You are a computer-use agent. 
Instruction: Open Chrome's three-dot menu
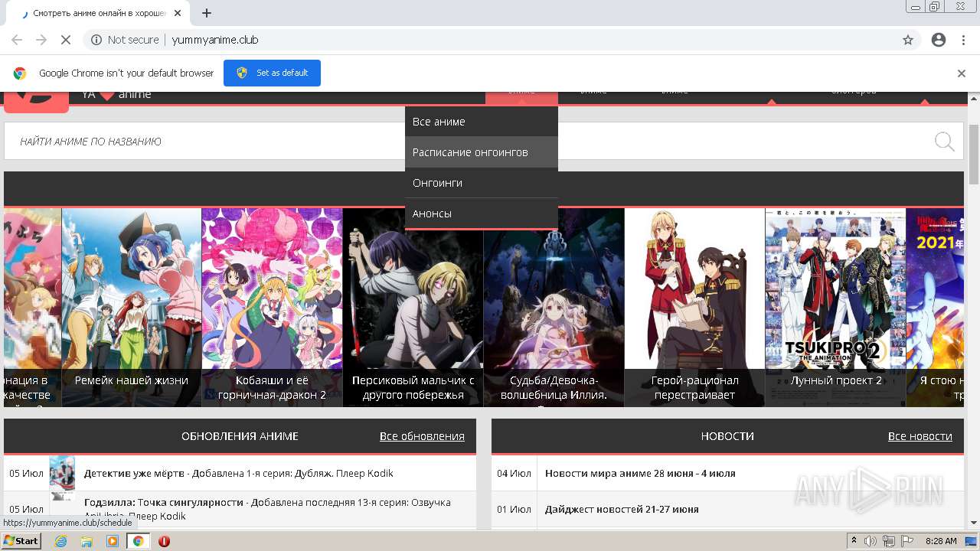click(x=963, y=40)
